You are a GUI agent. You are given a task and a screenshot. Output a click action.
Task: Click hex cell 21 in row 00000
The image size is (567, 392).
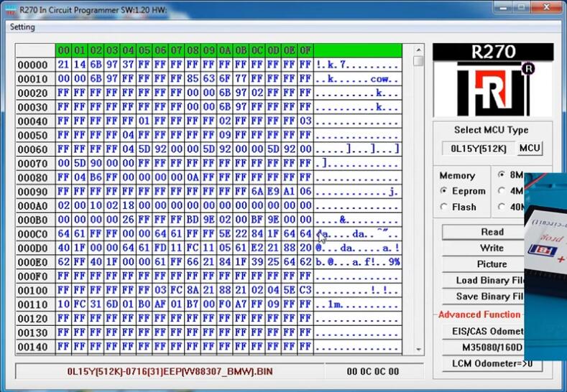[x=64, y=65]
